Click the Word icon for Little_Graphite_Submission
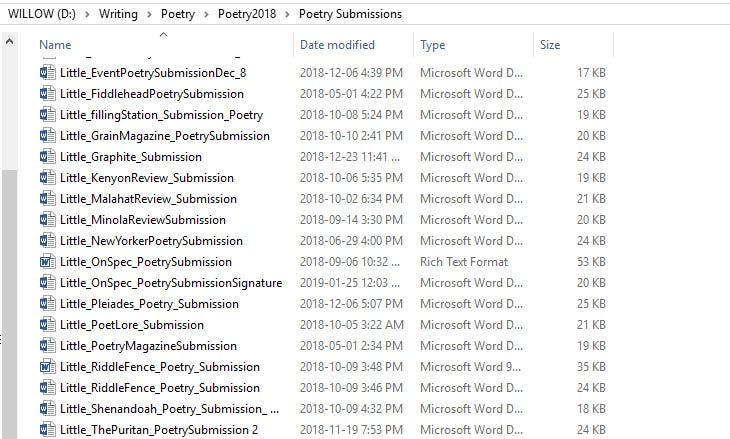 tap(47, 156)
